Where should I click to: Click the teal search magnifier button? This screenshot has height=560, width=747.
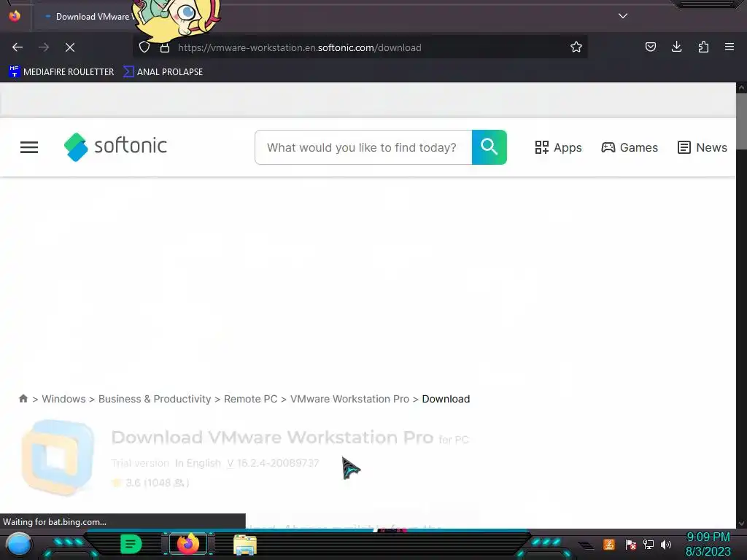pyautogui.click(x=489, y=147)
